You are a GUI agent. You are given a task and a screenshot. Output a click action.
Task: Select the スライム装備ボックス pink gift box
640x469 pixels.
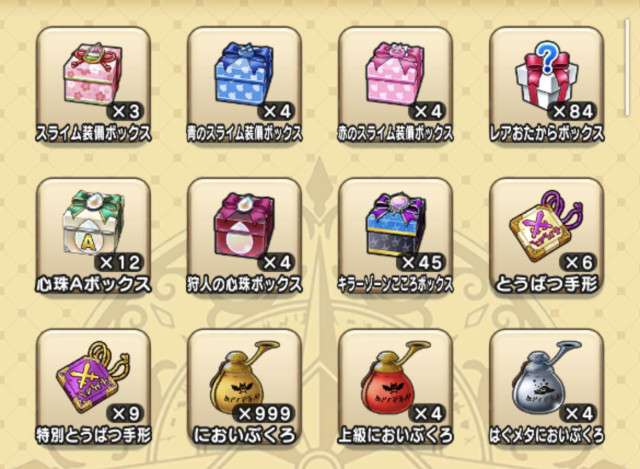click(93, 84)
